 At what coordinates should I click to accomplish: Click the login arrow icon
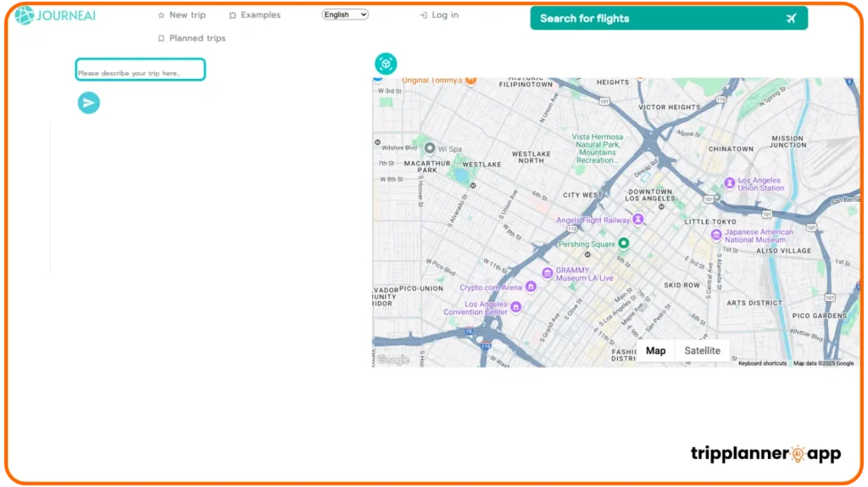(424, 15)
